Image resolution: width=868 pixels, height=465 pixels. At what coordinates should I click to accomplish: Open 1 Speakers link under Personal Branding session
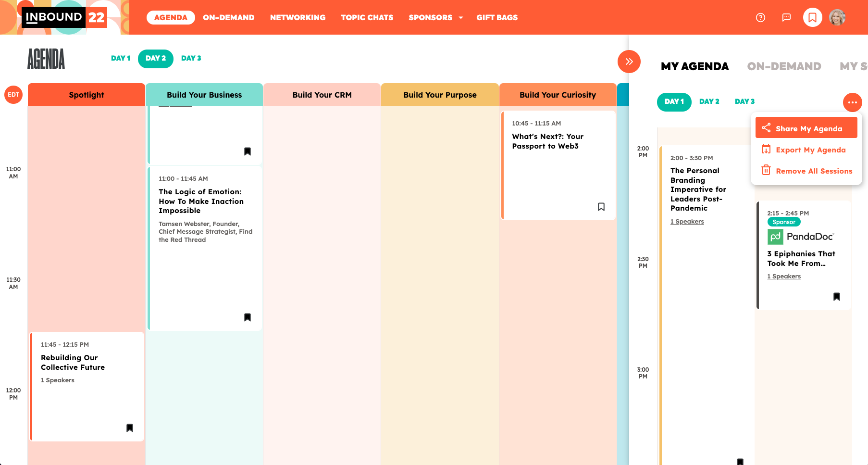coord(687,222)
